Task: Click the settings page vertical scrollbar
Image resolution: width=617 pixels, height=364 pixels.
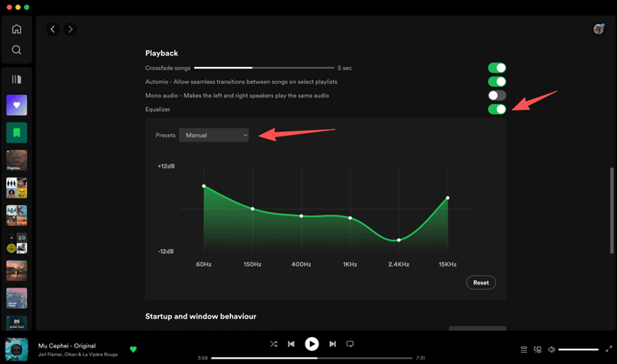Action: click(x=612, y=211)
